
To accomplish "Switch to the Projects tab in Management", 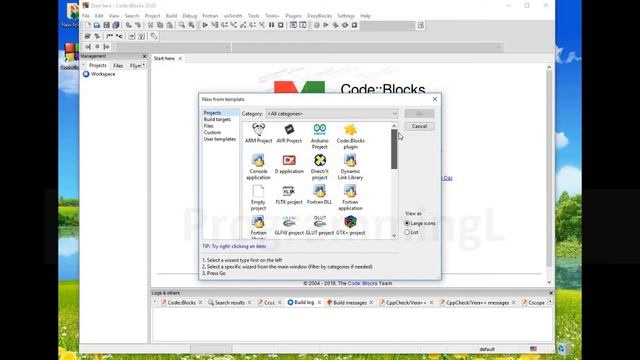I will [x=98, y=66].
